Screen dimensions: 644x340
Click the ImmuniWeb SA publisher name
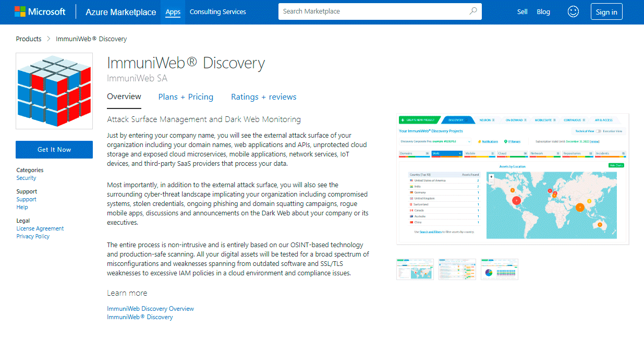(137, 78)
